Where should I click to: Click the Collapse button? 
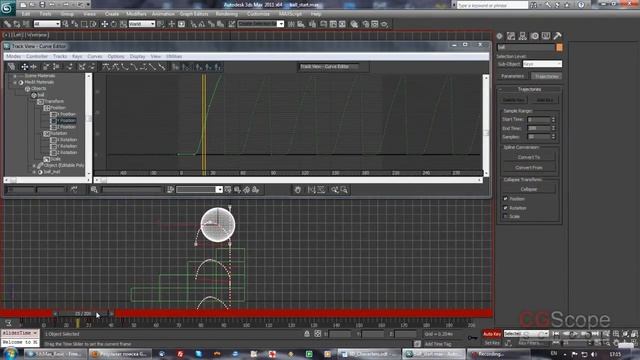pyautogui.click(x=529, y=189)
